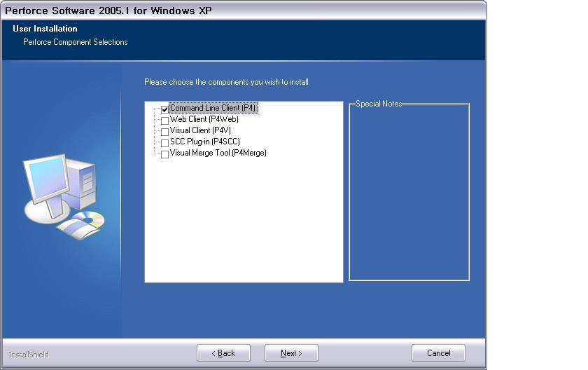The width and height of the screenshot is (588, 370).
Task: Continue with the Next button
Action: coord(291,353)
